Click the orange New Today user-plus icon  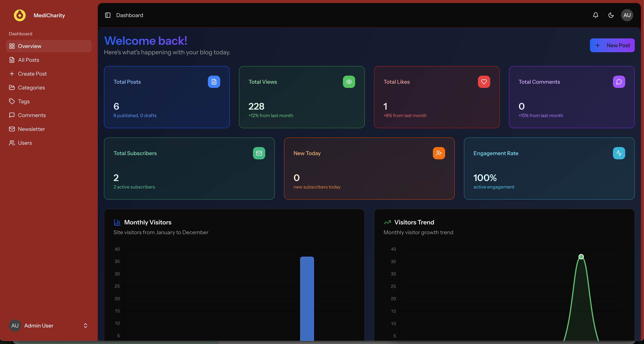coord(439,153)
